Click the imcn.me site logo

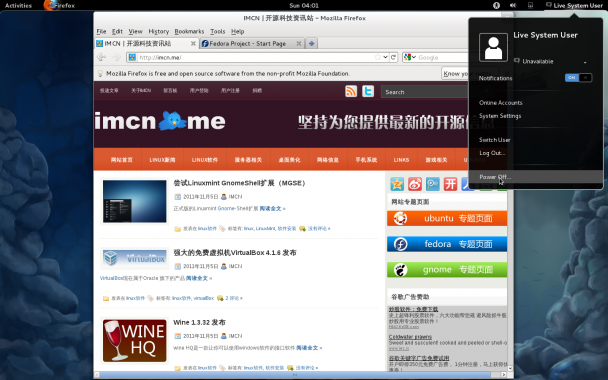pos(160,121)
